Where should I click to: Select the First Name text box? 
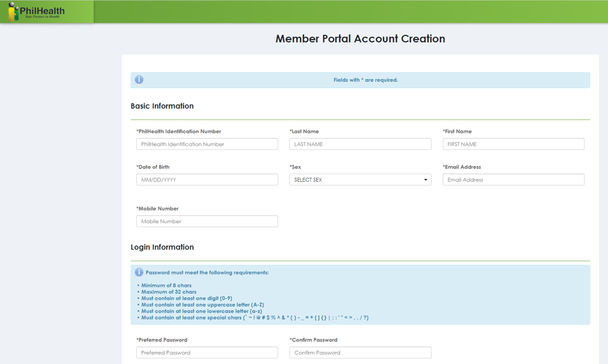(x=513, y=145)
